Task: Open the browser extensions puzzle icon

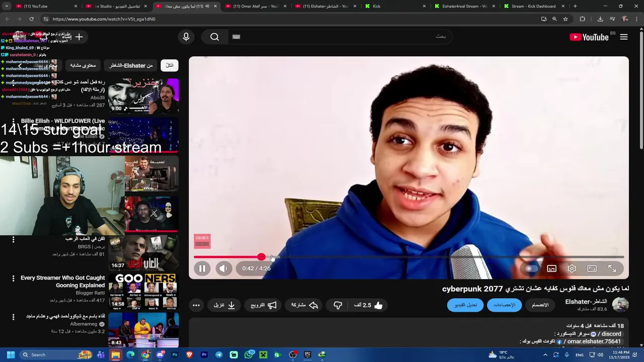Action: click(583, 19)
